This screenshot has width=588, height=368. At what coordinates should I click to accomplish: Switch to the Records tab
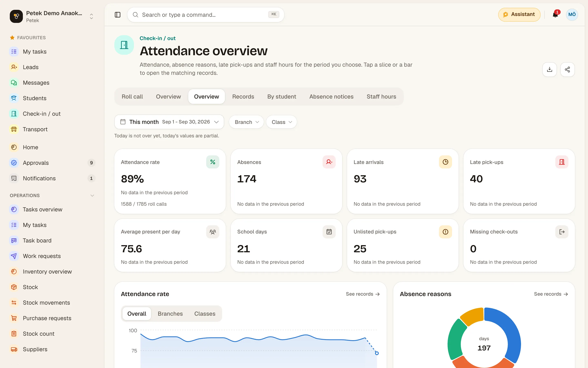(243, 97)
